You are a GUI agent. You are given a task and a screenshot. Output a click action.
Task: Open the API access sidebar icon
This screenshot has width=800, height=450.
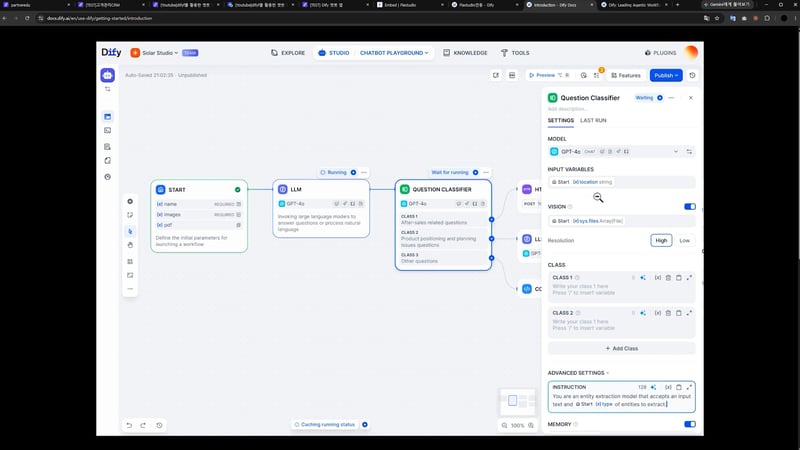pyautogui.click(x=108, y=131)
